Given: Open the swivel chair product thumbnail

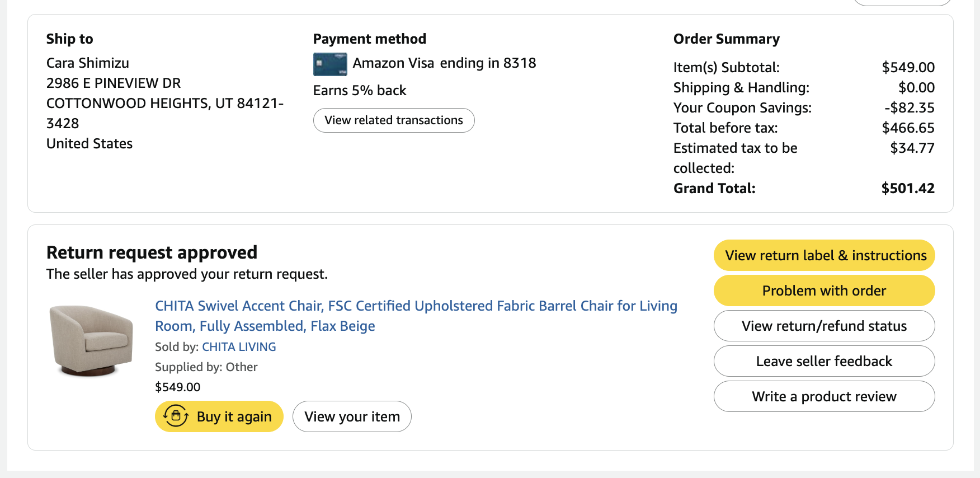Looking at the screenshot, I should tap(91, 340).
